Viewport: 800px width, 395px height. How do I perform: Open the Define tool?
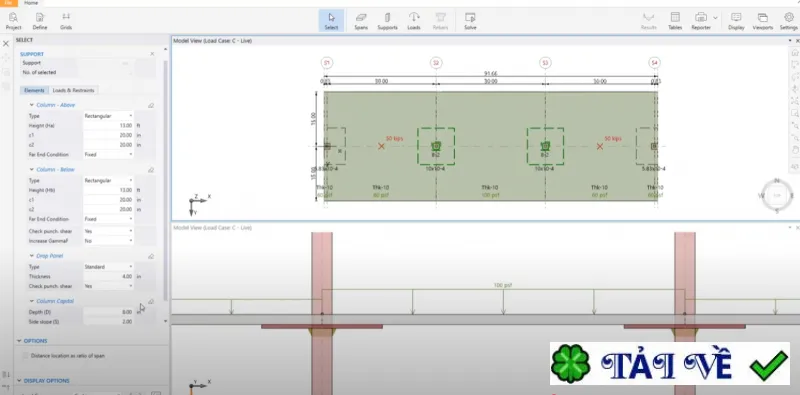point(40,21)
